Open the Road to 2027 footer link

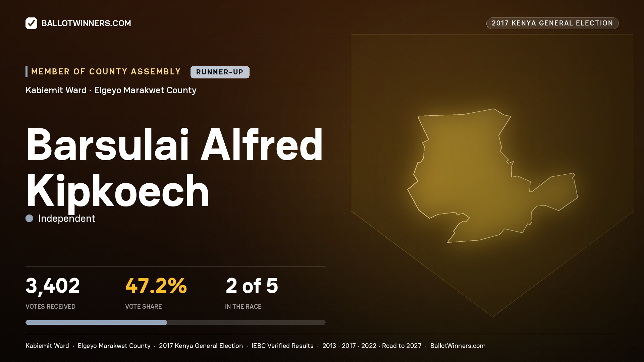(x=402, y=346)
